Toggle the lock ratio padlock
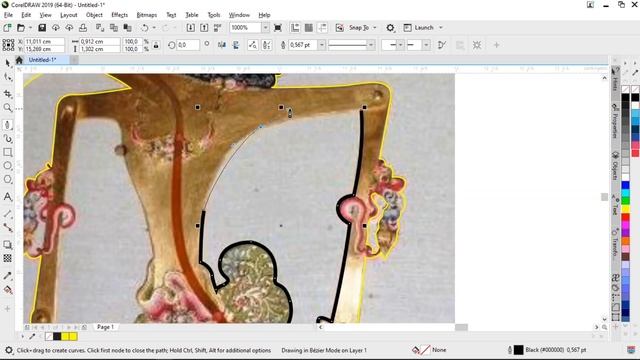This screenshot has width=640, height=360. pos(156,45)
